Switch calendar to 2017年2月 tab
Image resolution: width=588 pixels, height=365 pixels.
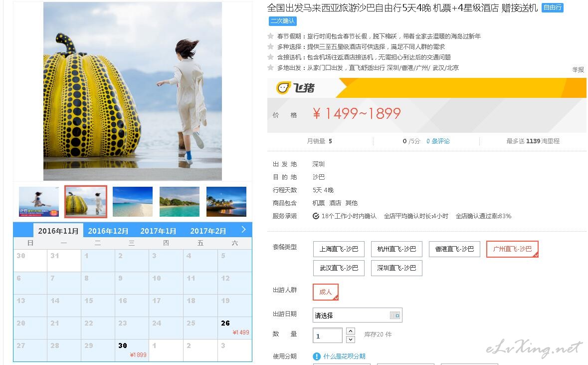(208, 231)
